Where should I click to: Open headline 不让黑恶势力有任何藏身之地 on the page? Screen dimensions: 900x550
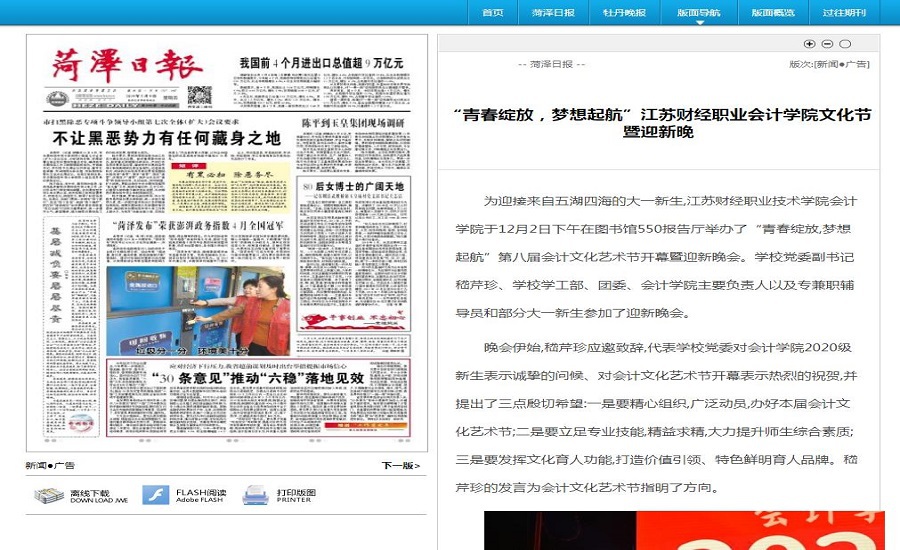[x=166, y=138]
